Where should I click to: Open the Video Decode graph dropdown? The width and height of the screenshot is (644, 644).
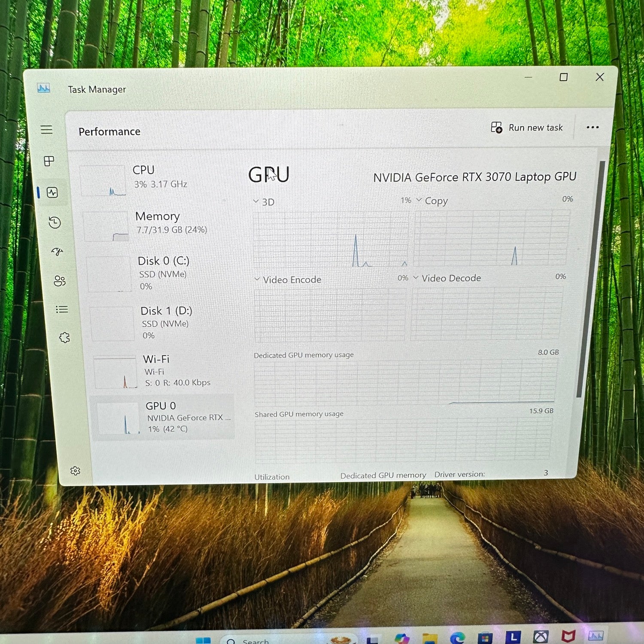pyautogui.click(x=416, y=278)
